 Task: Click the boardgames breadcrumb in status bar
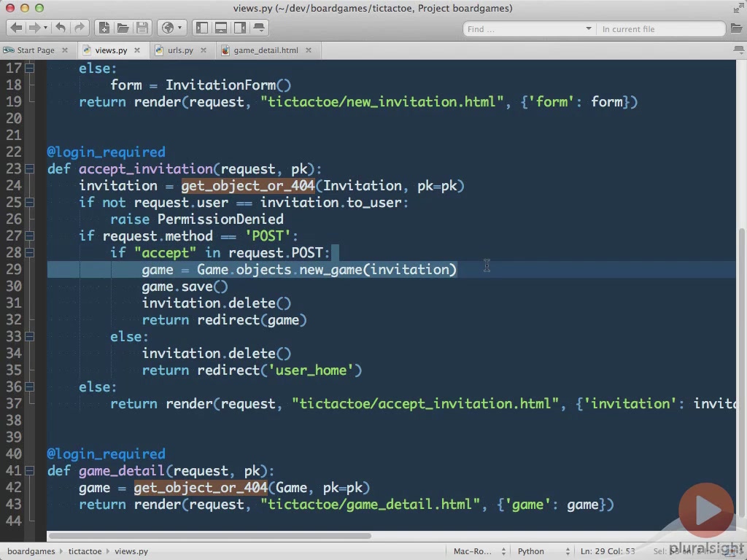pyautogui.click(x=31, y=551)
